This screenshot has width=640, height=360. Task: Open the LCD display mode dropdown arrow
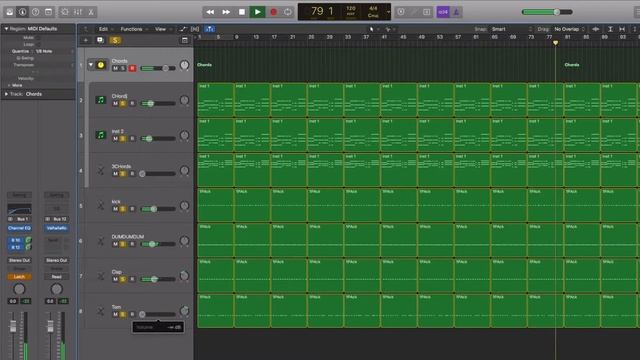388,12
